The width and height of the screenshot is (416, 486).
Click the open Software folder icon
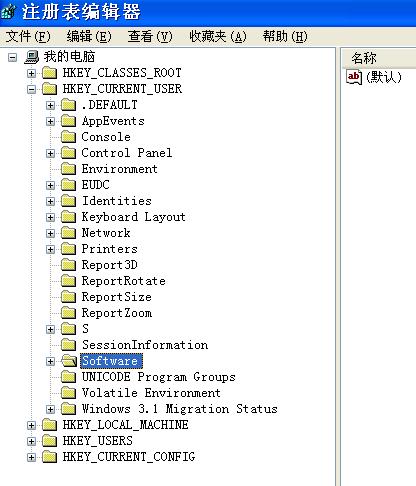click(69, 361)
